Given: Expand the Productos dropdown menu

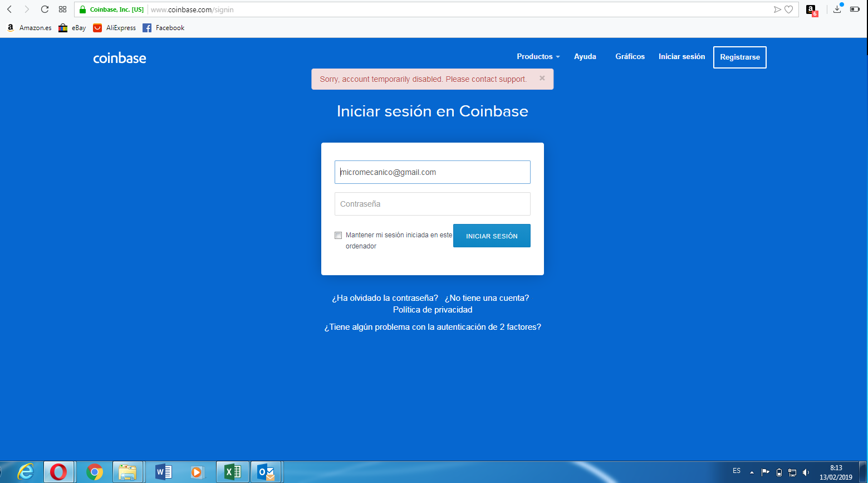Looking at the screenshot, I should tap(538, 56).
